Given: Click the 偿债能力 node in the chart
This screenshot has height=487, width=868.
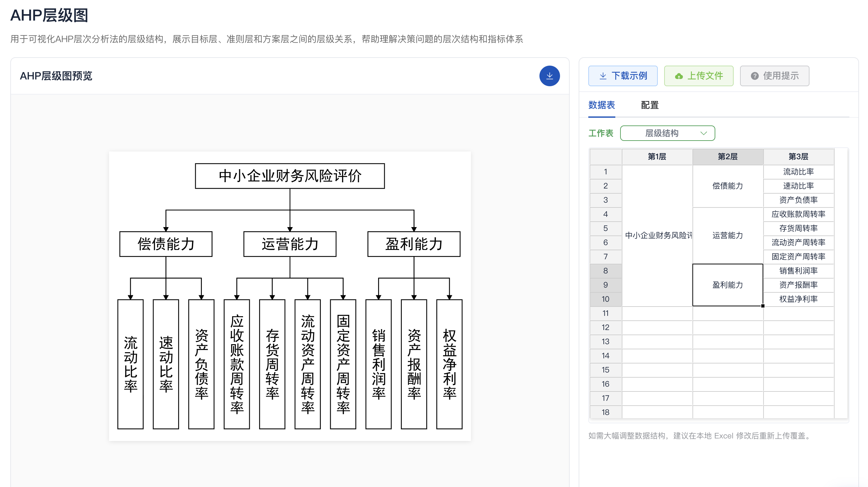Looking at the screenshot, I should [166, 244].
